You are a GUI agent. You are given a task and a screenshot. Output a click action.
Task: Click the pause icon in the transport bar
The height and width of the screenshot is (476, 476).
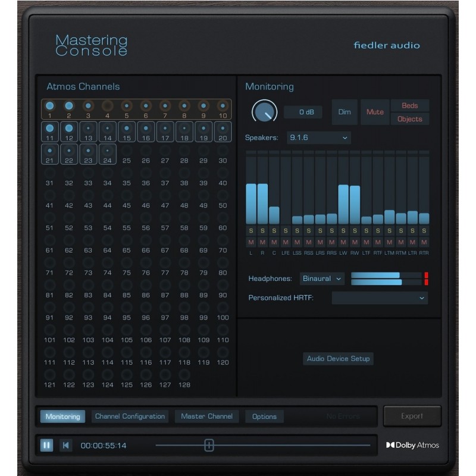tap(46, 444)
